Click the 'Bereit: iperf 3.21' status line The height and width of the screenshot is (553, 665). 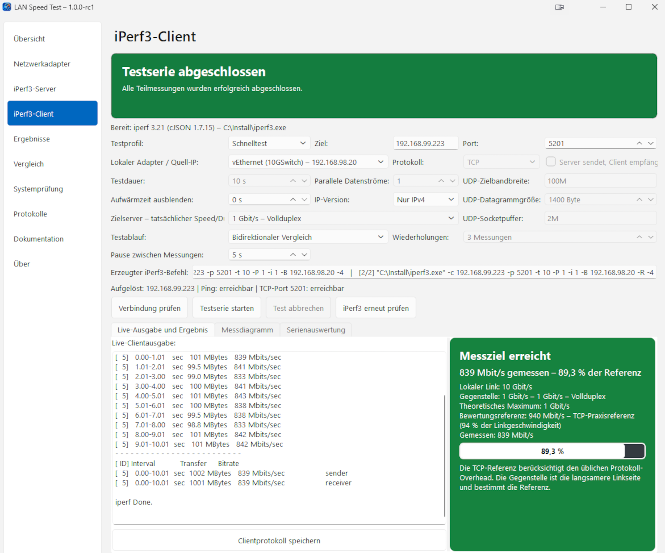click(198, 127)
